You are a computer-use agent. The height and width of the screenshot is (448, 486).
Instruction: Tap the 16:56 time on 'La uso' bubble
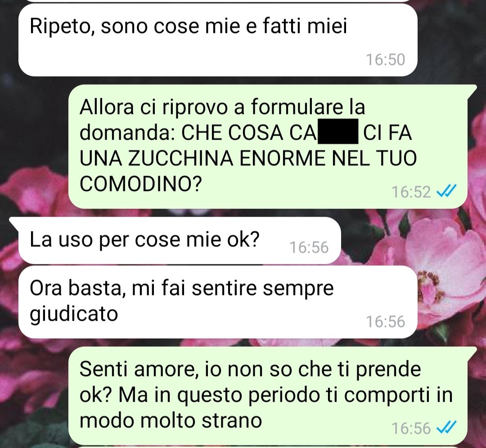click(309, 247)
